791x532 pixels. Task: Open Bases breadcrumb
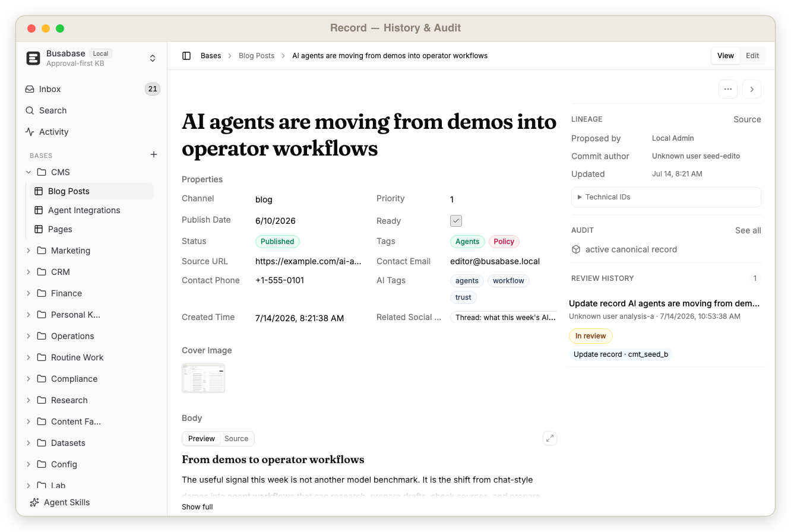click(211, 56)
